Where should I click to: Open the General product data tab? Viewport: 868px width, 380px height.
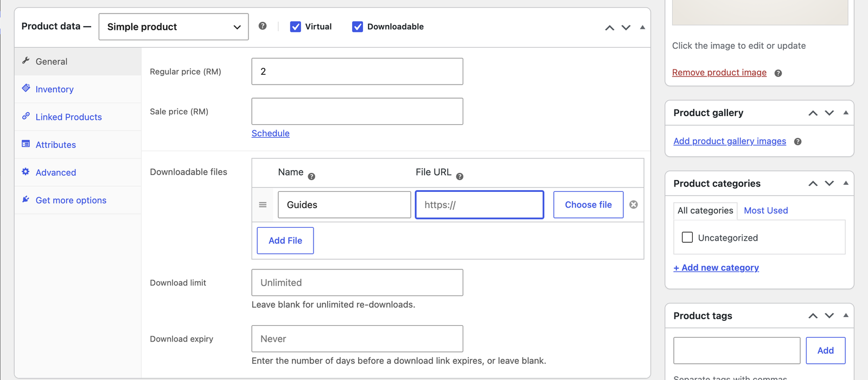[78, 61]
